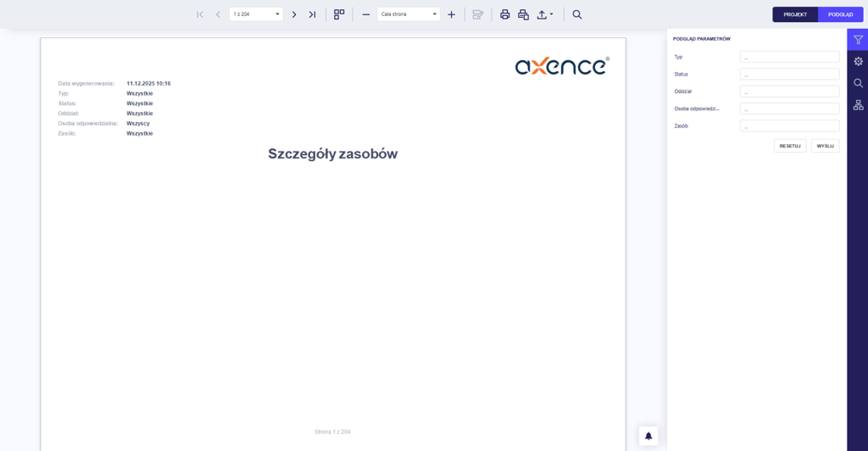Jump to the last report page

tap(312, 15)
